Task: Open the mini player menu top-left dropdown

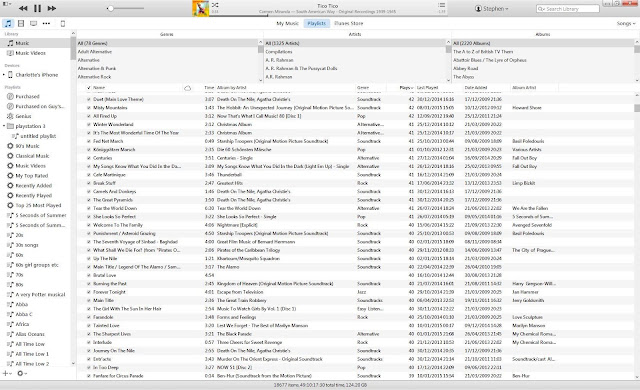Action: [x=7, y=4]
